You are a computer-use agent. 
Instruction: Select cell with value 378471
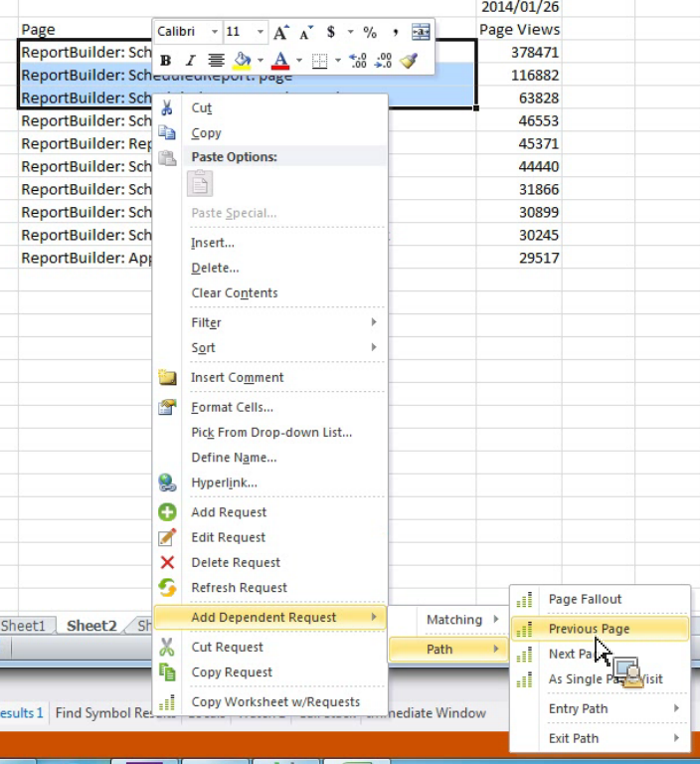point(519,52)
